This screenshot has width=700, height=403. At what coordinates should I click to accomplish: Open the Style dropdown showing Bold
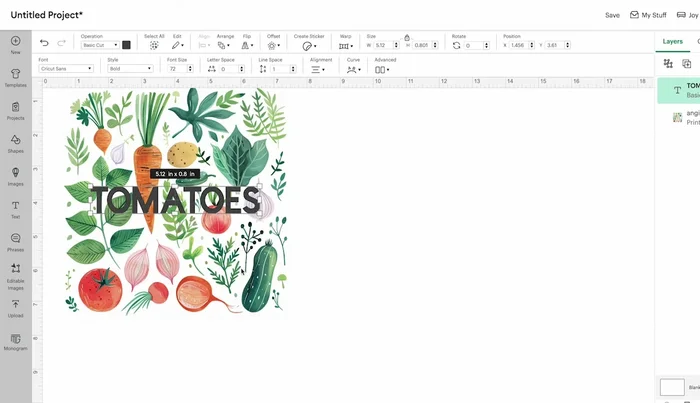130,68
